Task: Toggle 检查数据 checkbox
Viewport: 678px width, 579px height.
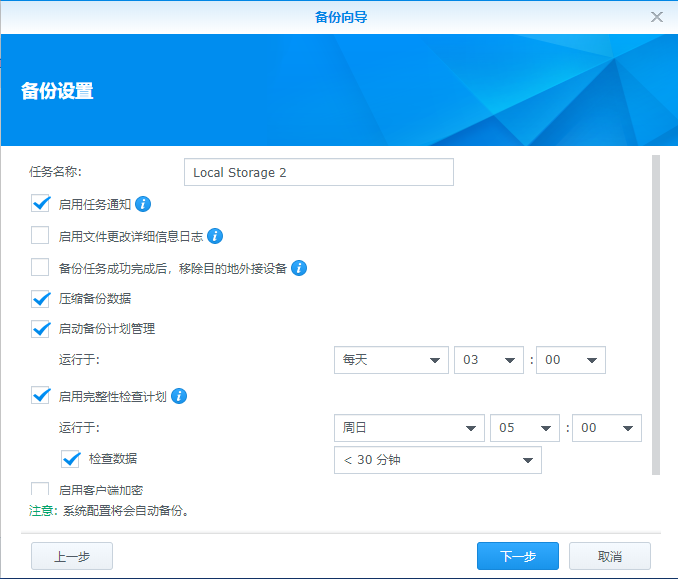Action: (x=70, y=459)
